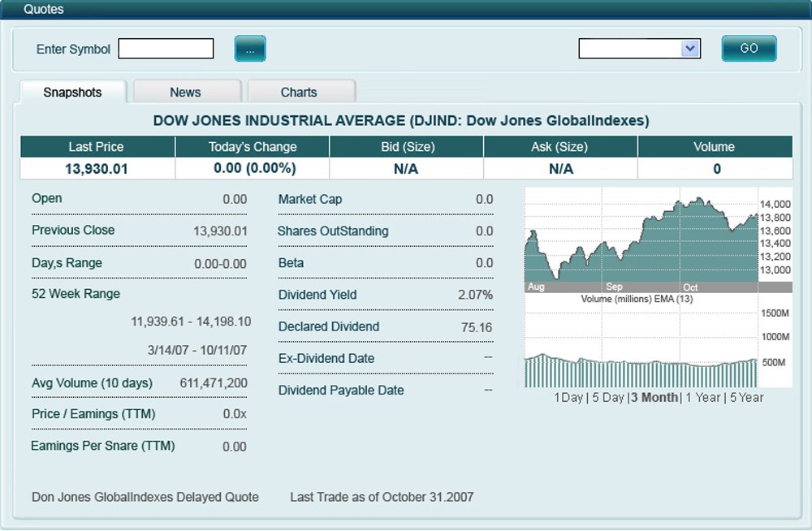Click the Volume (millions) EMA (13) caption
The image size is (812, 531).
637,299
